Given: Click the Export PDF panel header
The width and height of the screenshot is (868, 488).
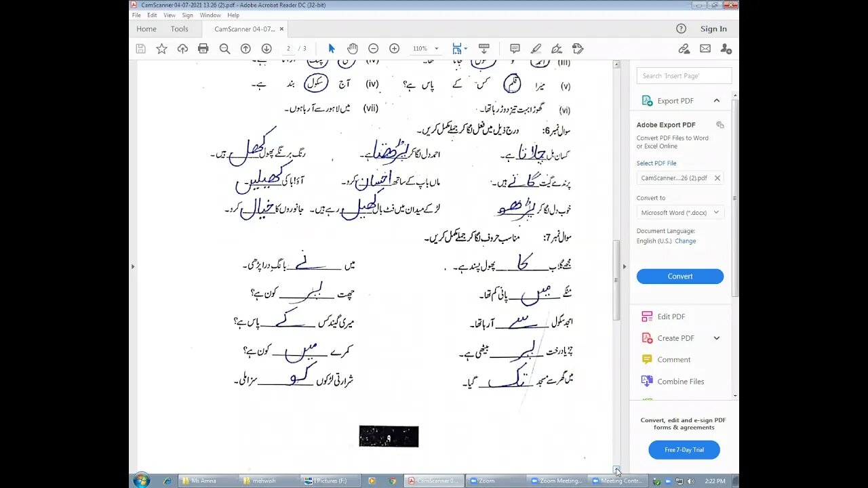Looking at the screenshot, I should coord(680,100).
